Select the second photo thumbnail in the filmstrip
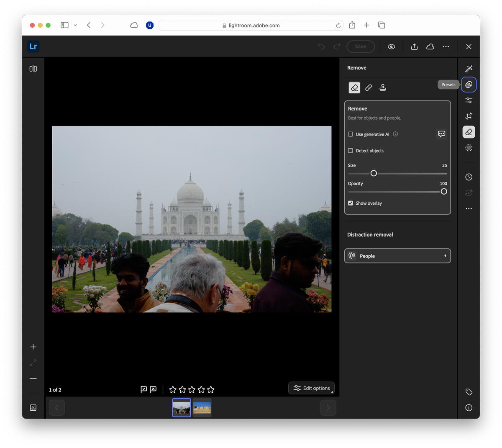This screenshot has width=502, height=448. tap(202, 407)
